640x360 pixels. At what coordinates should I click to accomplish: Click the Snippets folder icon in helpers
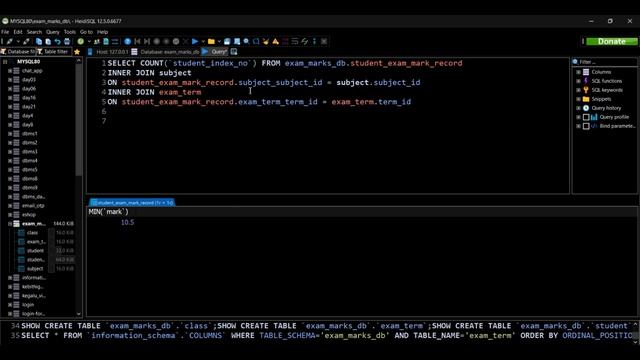pyautogui.click(x=586, y=99)
